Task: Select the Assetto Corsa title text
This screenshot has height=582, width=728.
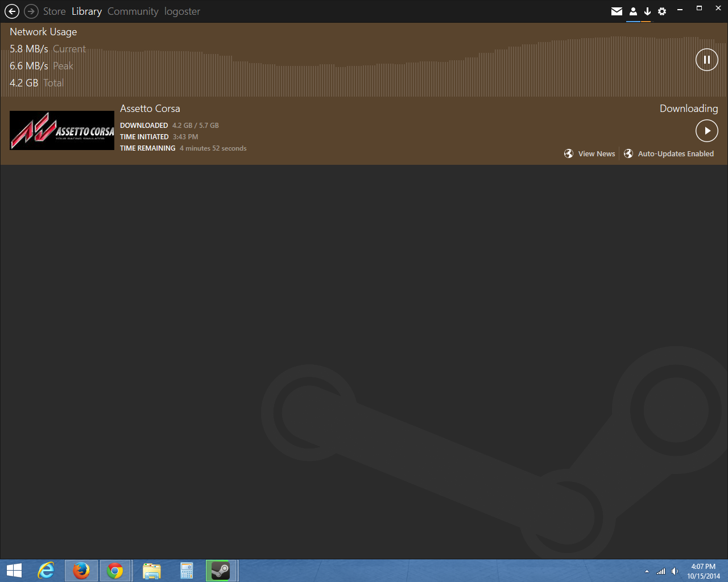Action: click(150, 109)
